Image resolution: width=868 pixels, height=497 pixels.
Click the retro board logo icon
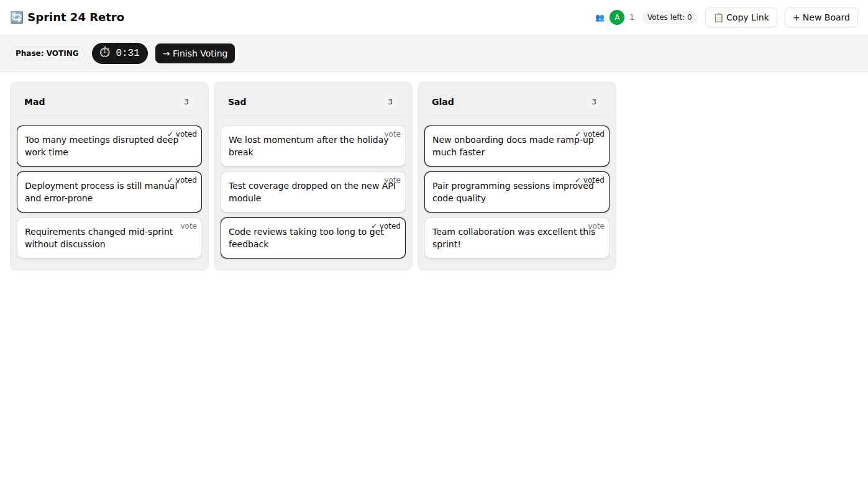pos(16,17)
